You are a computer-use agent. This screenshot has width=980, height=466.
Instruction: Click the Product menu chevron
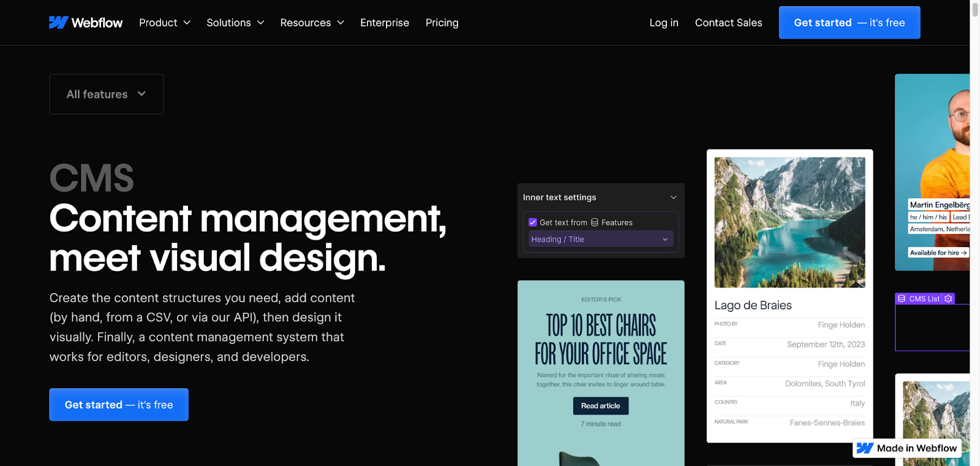coord(187,23)
